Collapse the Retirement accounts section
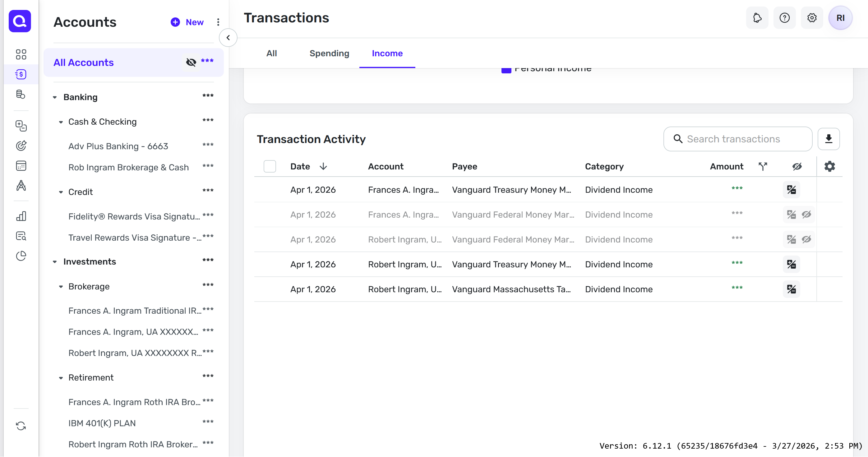 click(61, 378)
